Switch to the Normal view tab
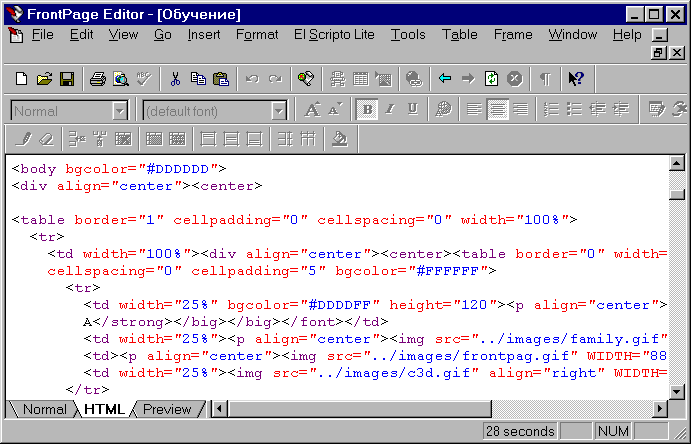Screen dimensions: 691x444 [x=44, y=409]
